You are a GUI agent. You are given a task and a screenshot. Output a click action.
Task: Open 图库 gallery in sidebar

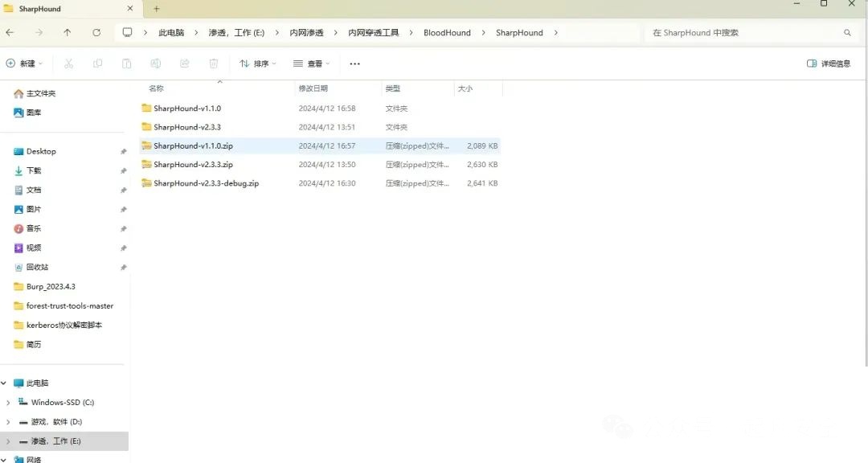tap(27, 113)
